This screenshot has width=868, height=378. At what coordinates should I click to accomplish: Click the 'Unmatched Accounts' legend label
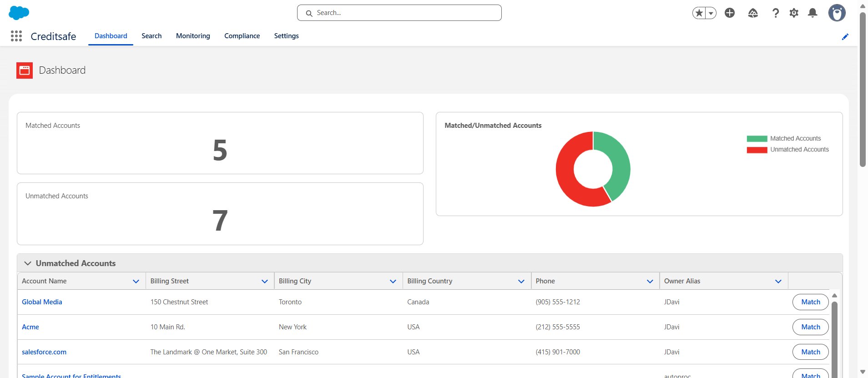pos(799,150)
